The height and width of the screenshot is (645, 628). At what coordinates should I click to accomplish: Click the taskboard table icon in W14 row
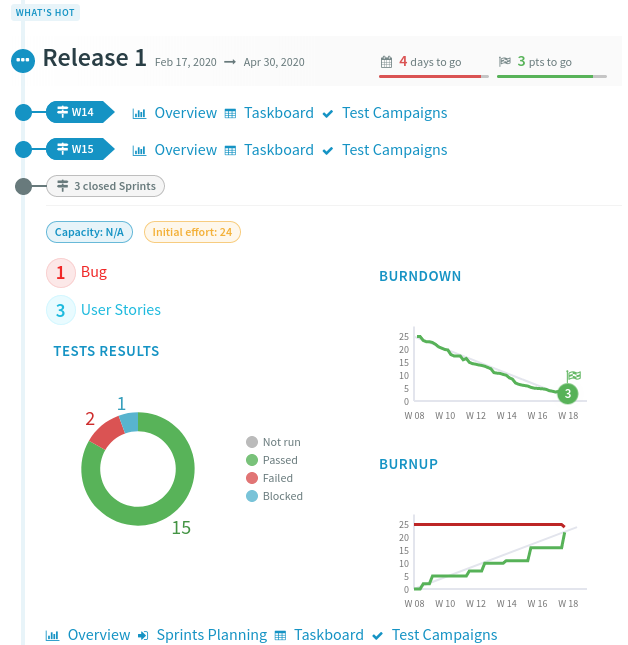[230, 114]
